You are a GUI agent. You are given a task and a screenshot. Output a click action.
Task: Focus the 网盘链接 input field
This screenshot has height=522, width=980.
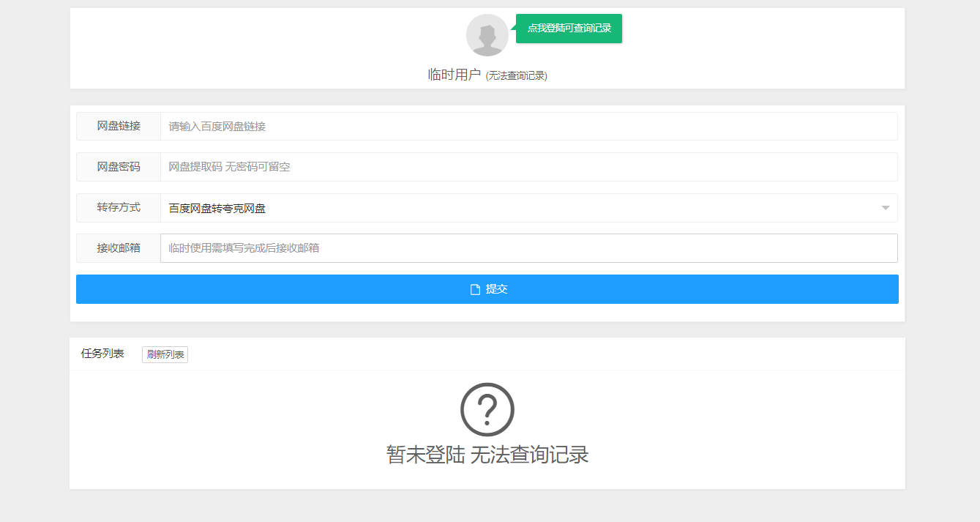[528, 127]
